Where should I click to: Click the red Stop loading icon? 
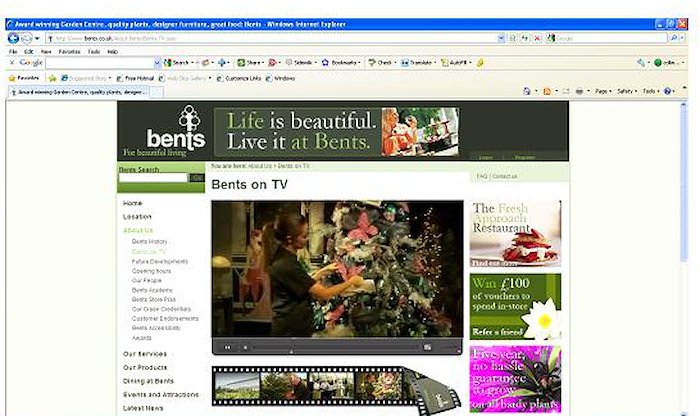pyautogui.click(x=537, y=38)
